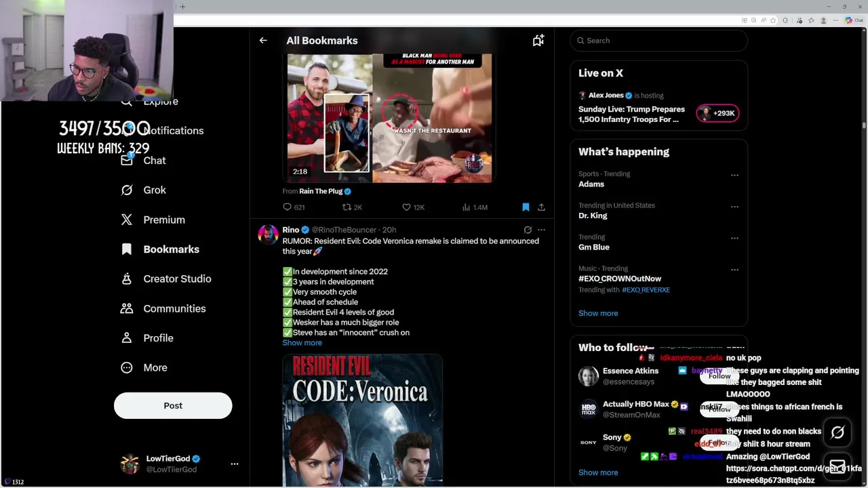Open the bookmark folders icon in header
The width and height of the screenshot is (868, 488).
pyautogui.click(x=538, y=41)
